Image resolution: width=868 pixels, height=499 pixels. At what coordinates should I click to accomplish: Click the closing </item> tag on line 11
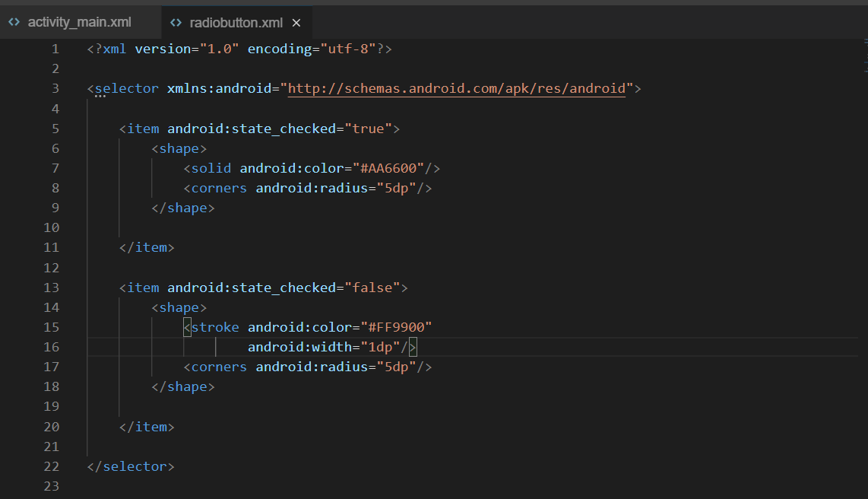click(x=147, y=247)
